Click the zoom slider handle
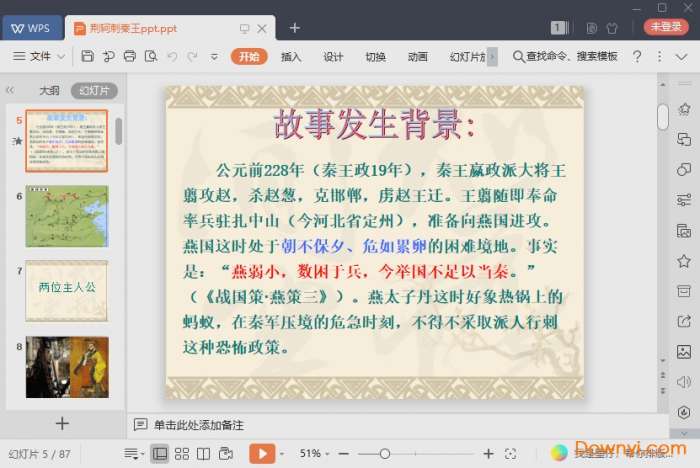The height and width of the screenshot is (468, 700). (385, 454)
